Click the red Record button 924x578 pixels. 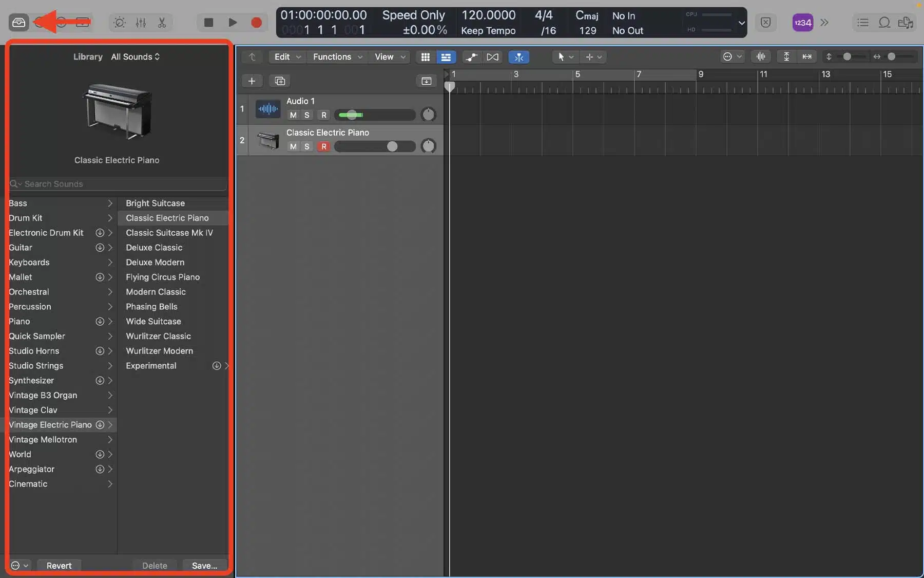point(256,22)
